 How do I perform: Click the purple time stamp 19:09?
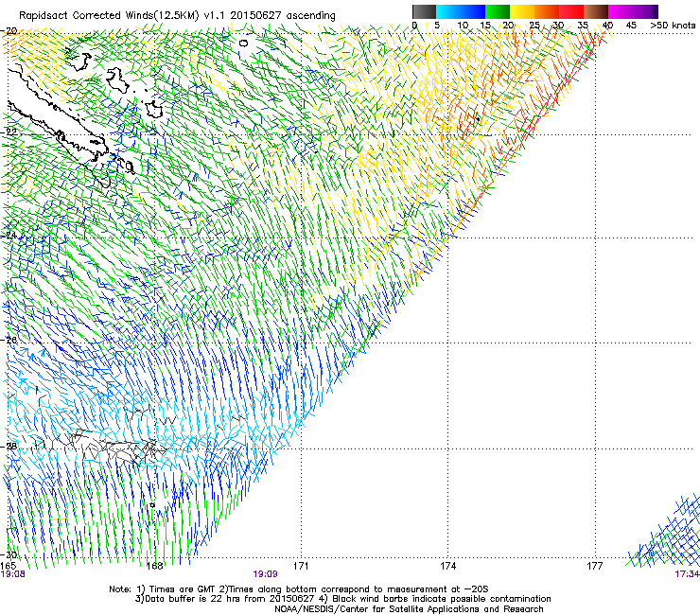265,574
